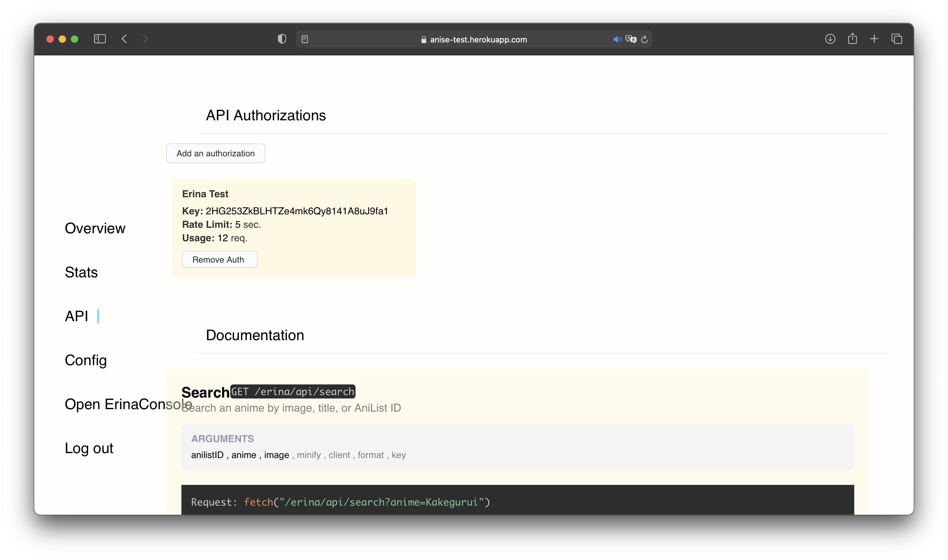Click the anime argument
The image size is (948, 560).
click(244, 455)
